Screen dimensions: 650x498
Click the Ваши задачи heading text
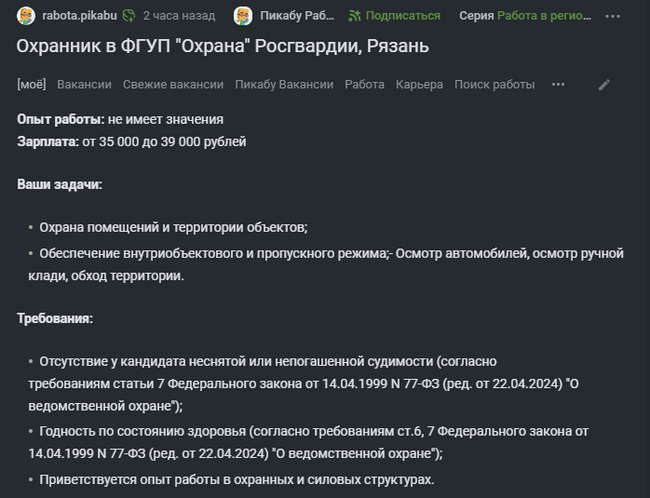(59, 185)
